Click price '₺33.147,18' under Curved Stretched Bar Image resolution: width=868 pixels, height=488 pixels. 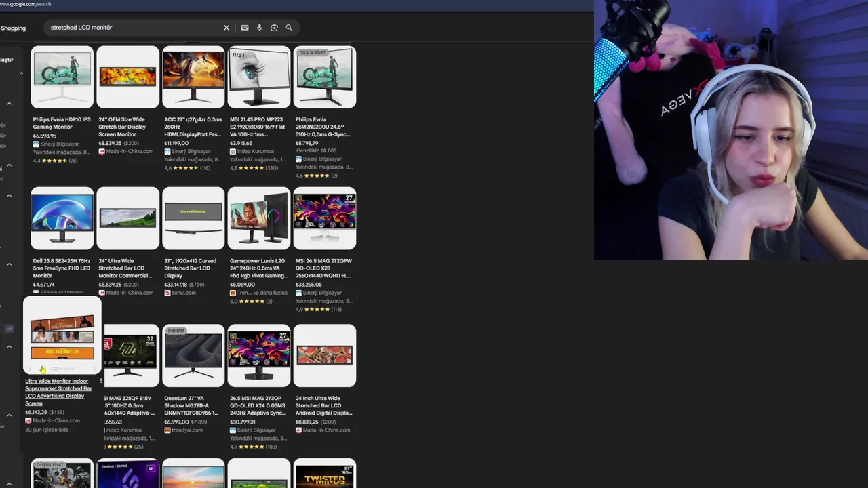(176, 285)
